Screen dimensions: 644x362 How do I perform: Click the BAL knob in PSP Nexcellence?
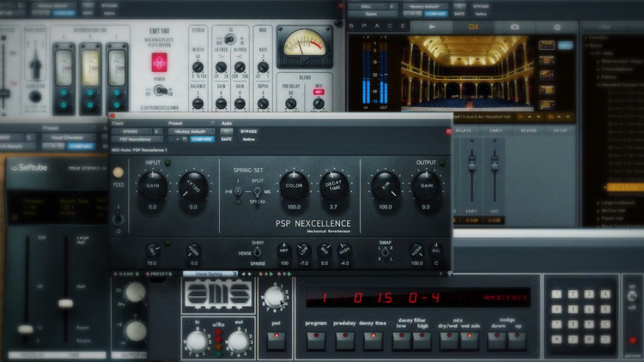436,250
